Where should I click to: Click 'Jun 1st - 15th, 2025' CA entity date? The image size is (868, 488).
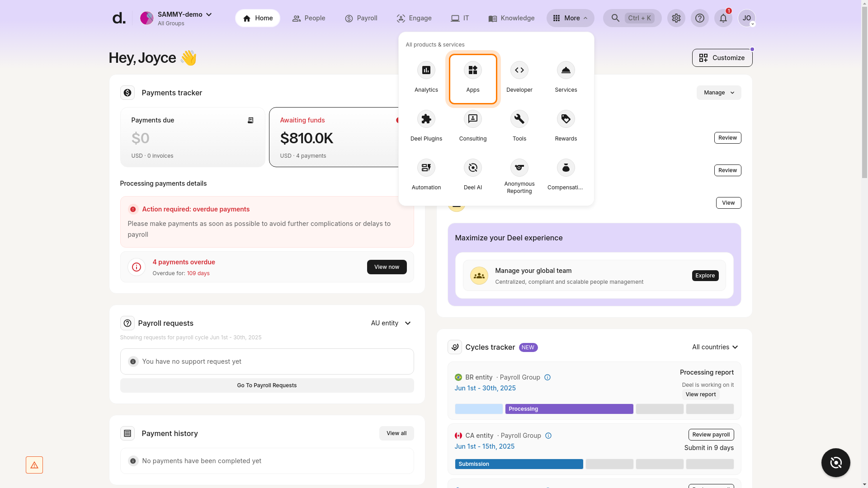click(484, 446)
